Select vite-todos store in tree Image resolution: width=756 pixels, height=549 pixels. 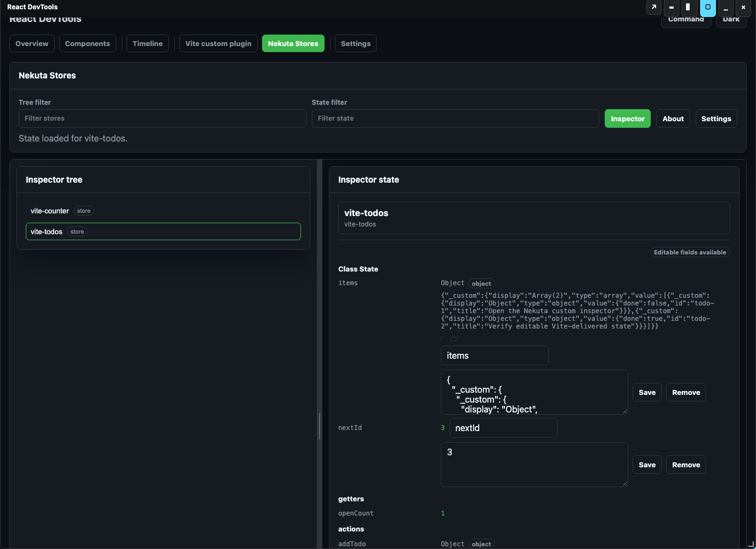point(163,231)
